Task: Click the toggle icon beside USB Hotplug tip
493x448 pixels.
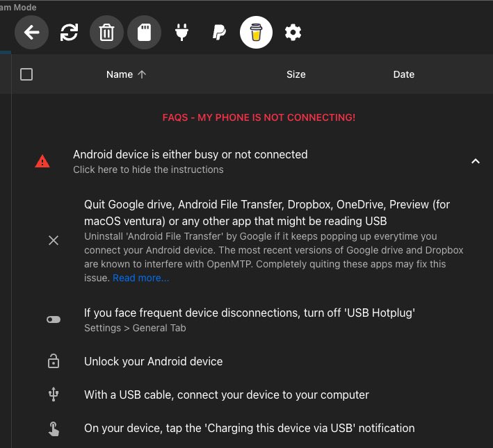Action: [x=54, y=320]
